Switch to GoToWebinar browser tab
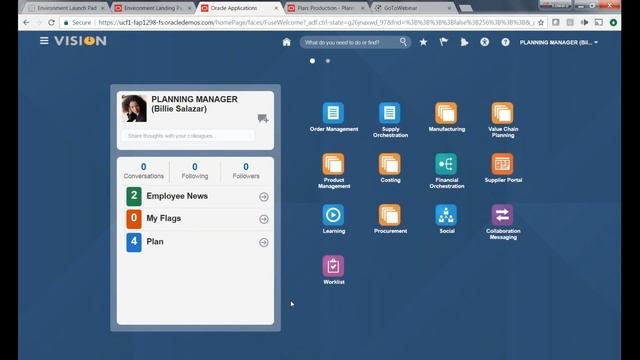 pos(412,8)
